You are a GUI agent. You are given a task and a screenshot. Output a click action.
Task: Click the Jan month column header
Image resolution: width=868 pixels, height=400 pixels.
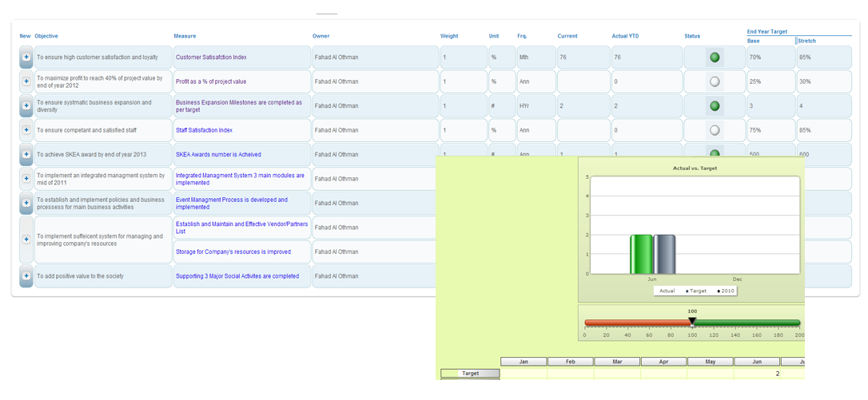pyautogui.click(x=524, y=362)
